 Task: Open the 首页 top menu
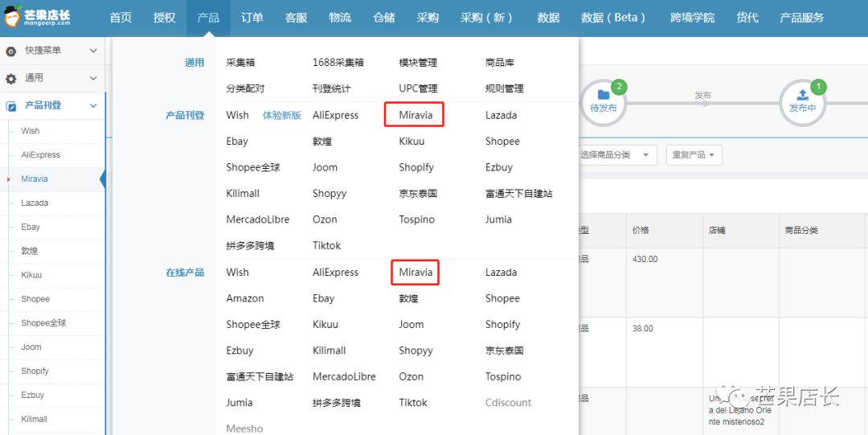[x=121, y=18]
